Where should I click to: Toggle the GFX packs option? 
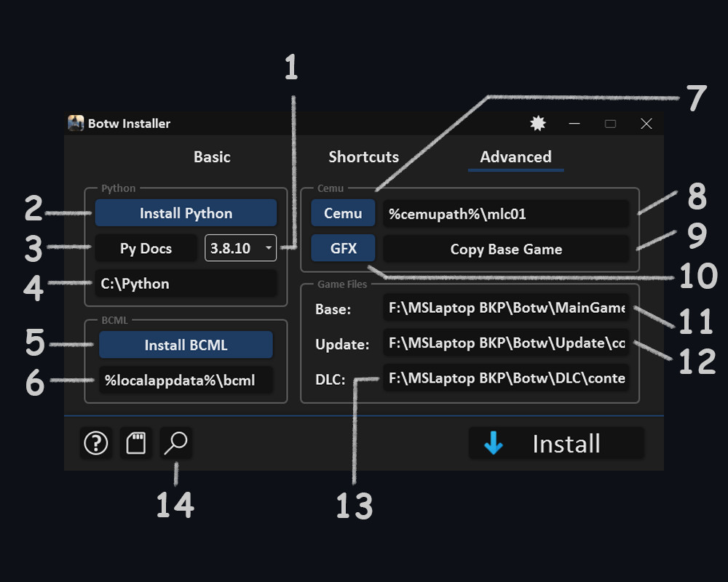(343, 248)
